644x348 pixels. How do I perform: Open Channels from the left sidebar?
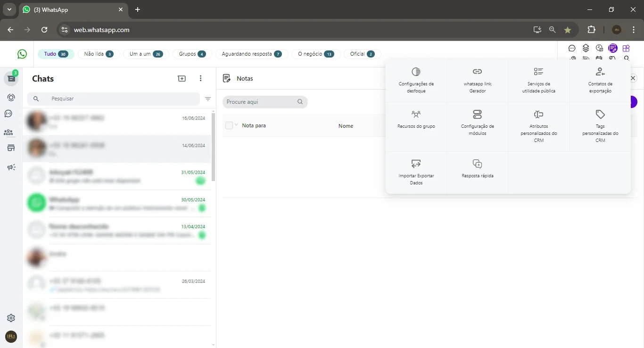pyautogui.click(x=8, y=114)
